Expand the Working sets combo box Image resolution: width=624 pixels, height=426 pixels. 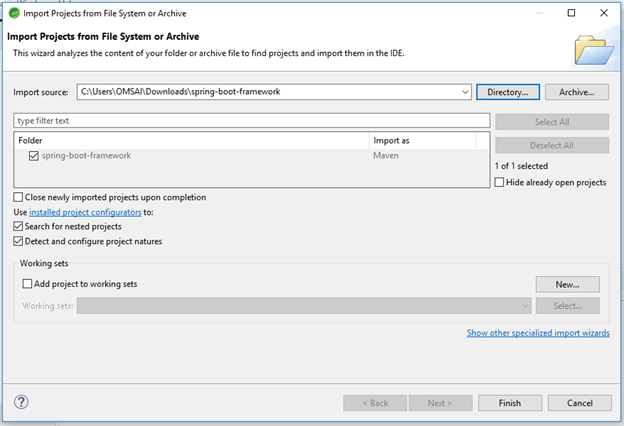pos(525,306)
